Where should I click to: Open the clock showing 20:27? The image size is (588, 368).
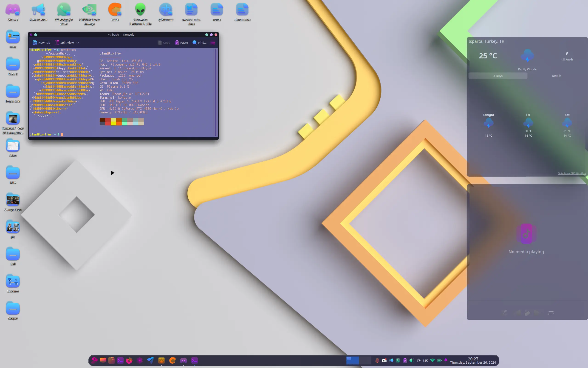pos(473,360)
